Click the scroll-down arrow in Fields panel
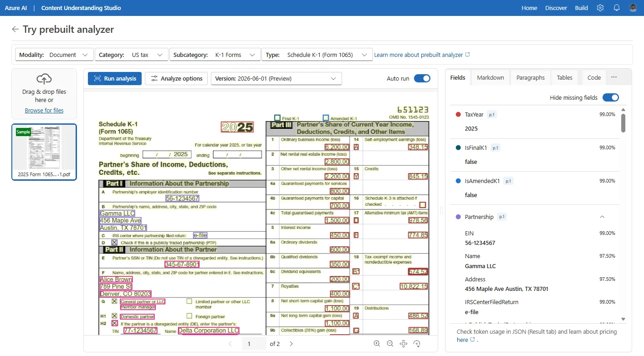 (623, 319)
